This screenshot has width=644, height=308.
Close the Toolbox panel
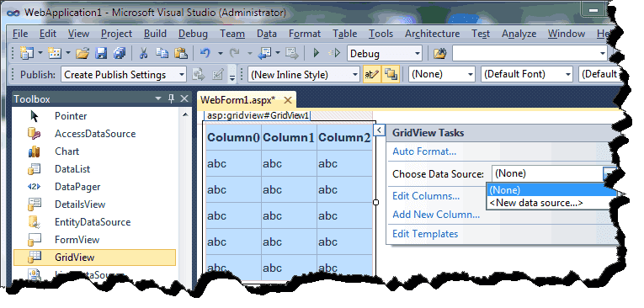pos(184,98)
